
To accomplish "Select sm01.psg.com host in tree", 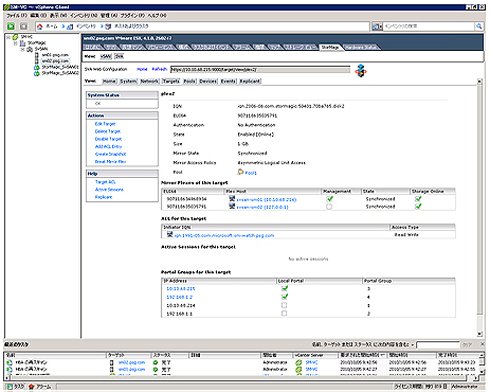I will (x=55, y=55).
